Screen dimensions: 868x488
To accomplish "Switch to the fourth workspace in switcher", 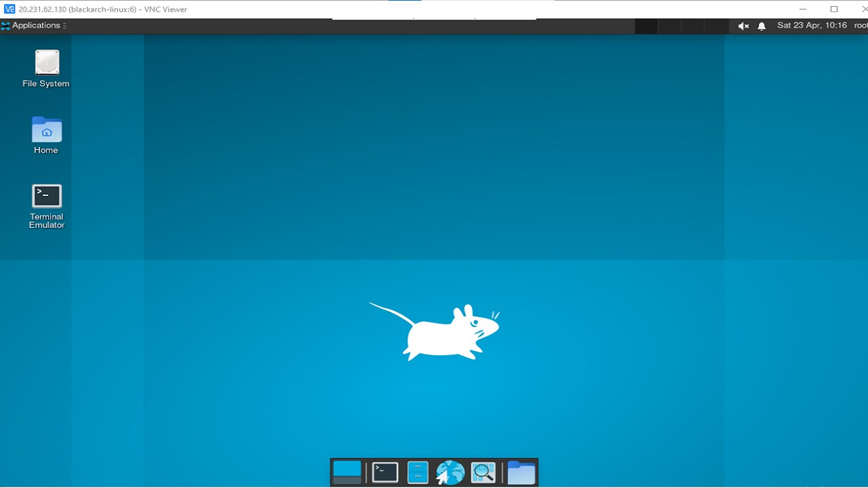I will coord(715,26).
